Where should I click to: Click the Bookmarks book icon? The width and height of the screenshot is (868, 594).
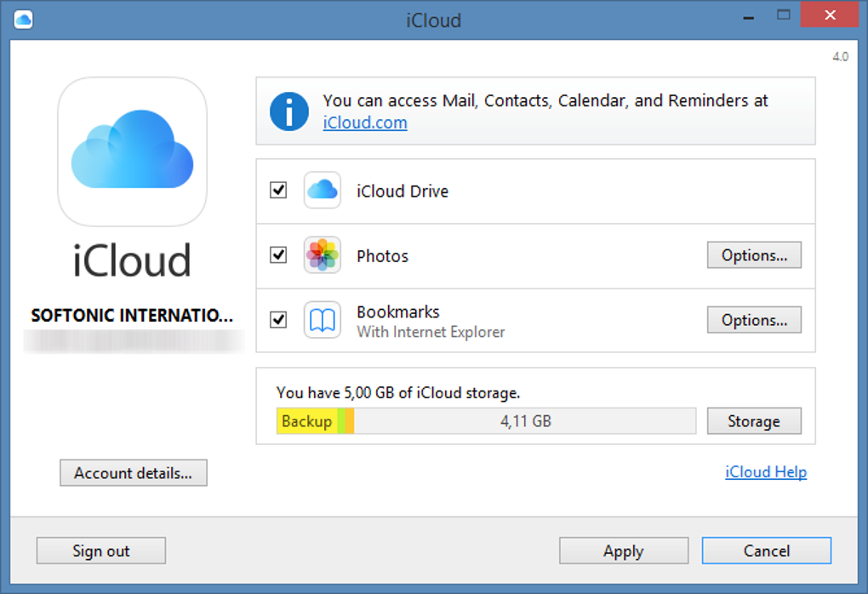click(323, 320)
